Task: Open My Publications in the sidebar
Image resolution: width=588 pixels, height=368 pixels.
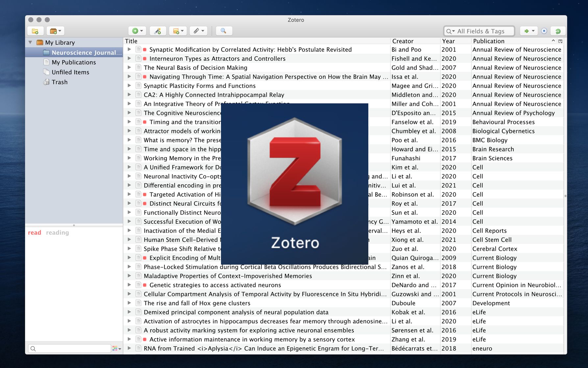Action: pos(74,63)
